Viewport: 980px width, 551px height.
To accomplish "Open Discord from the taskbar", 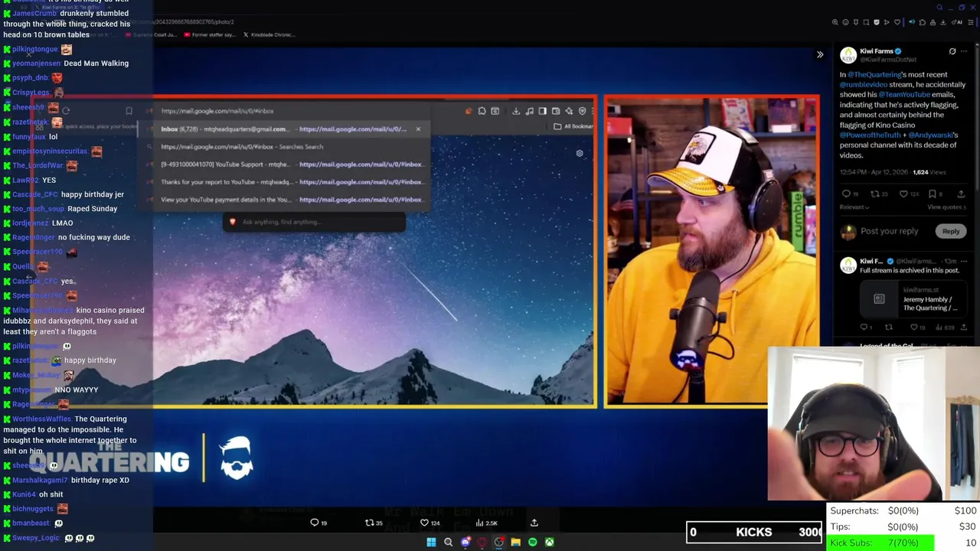I will (465, 542).
